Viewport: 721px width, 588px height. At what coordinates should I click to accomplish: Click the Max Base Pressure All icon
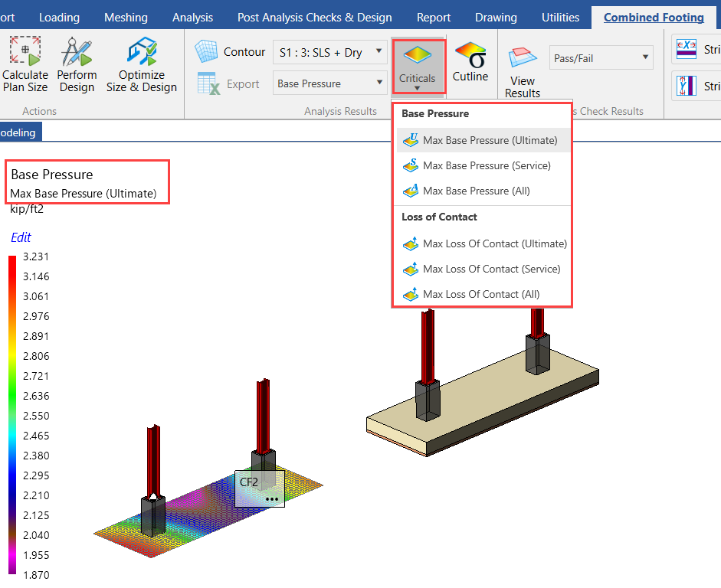tap(411, 191)
